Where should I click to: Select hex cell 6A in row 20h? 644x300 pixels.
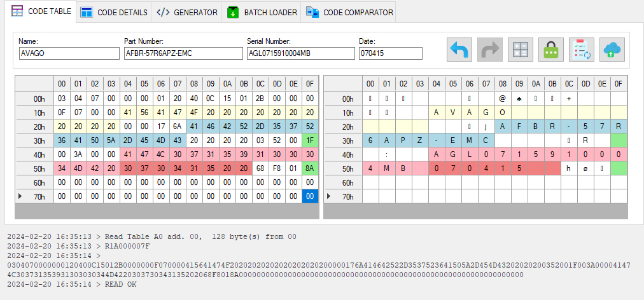point(178,126)
